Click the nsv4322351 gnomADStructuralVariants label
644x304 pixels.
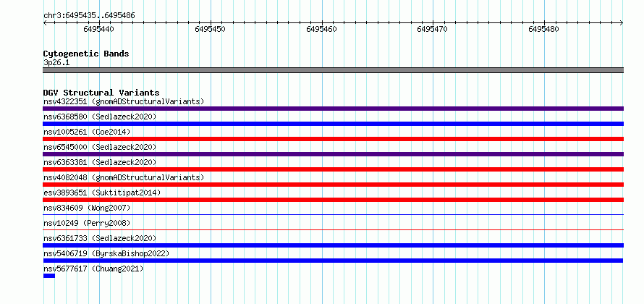coord(124,101)
